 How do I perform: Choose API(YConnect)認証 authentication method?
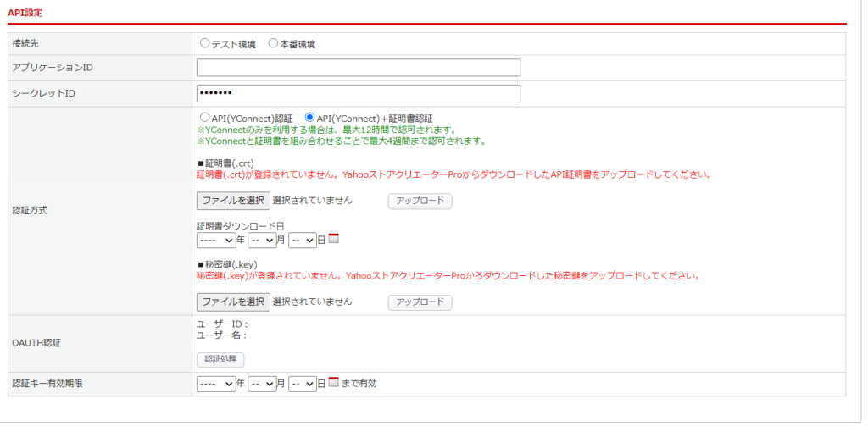click(204, 118)
